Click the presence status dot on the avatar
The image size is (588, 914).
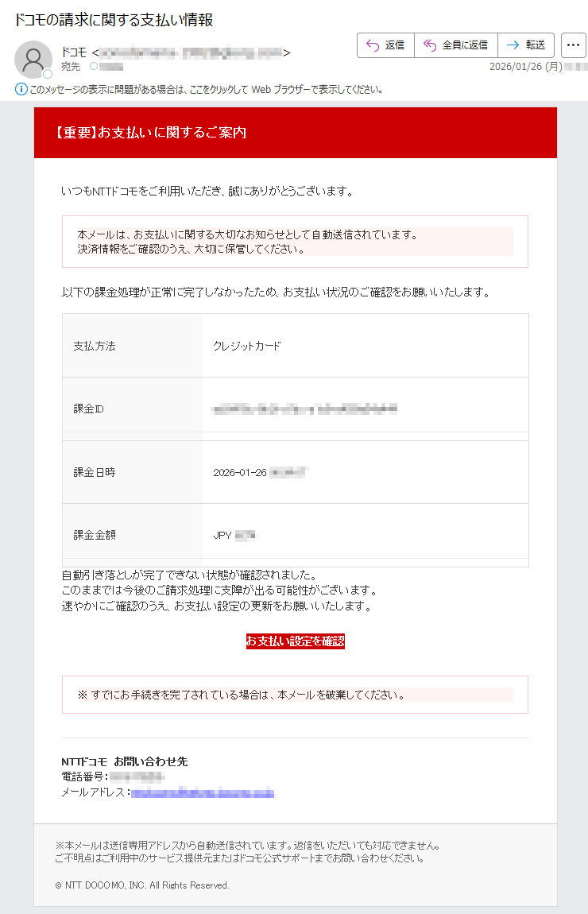48,73
